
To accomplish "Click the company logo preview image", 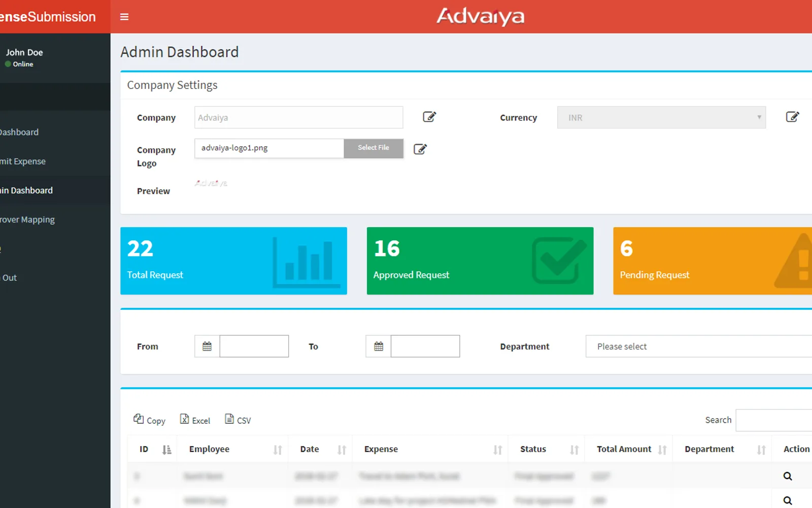I will tap(211, 183).
